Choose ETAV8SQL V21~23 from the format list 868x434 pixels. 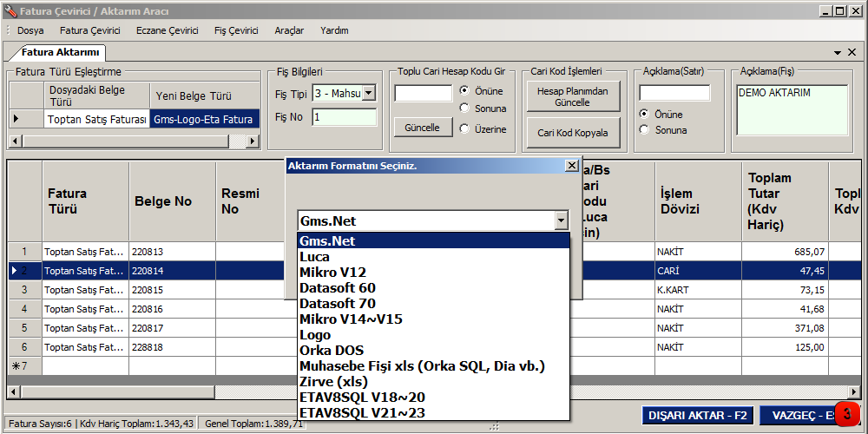[433, 412]
